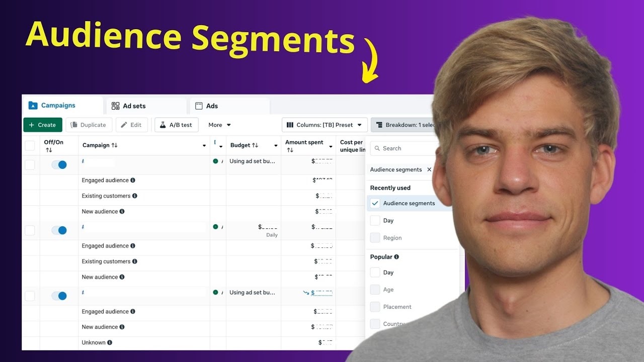Click the Cost per unique link column header

352,146
